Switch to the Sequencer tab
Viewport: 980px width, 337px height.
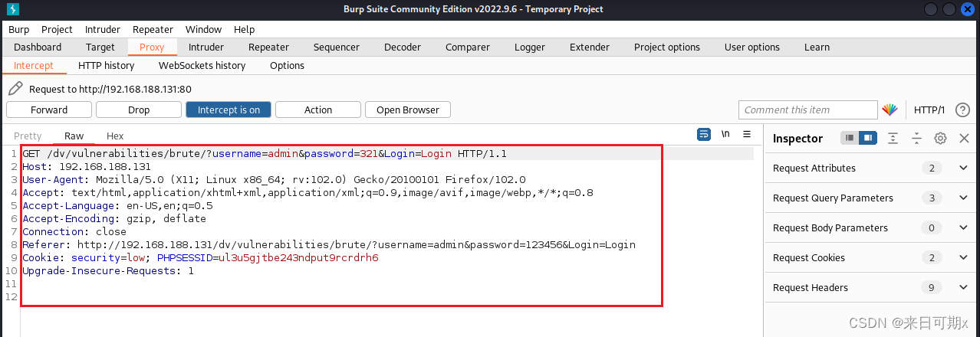click(336, 47)
